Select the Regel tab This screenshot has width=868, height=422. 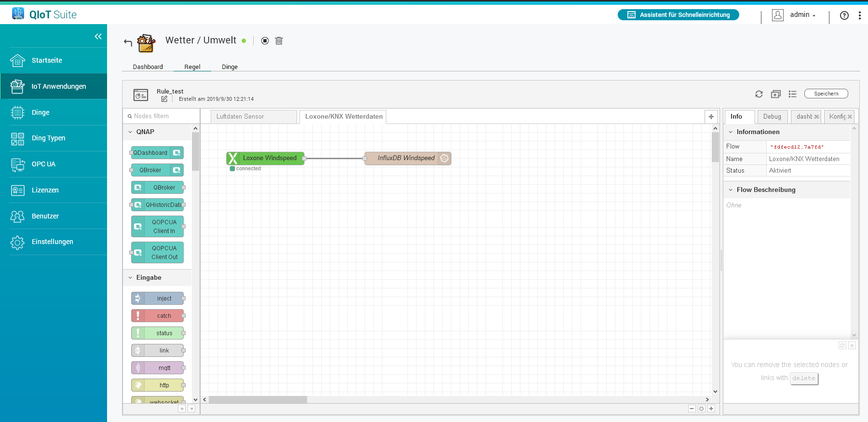tap(192, 67)
